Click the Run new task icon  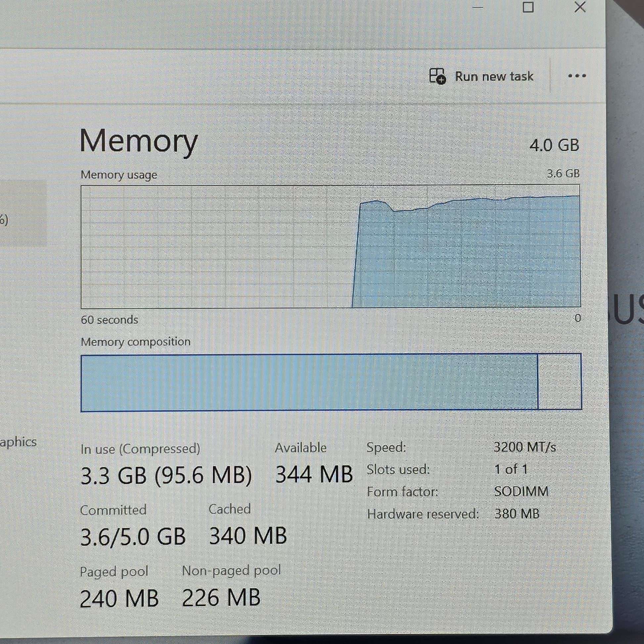[x=437, y=76]
